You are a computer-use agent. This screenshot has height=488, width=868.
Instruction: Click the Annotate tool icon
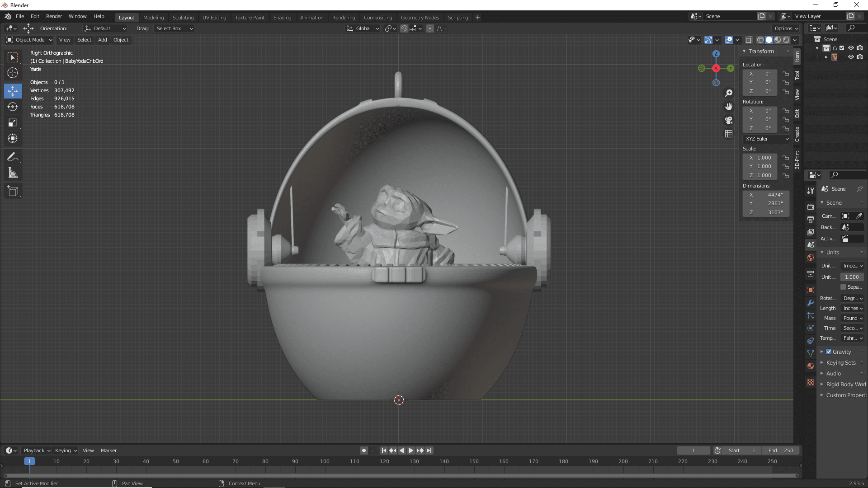(13, 156)
